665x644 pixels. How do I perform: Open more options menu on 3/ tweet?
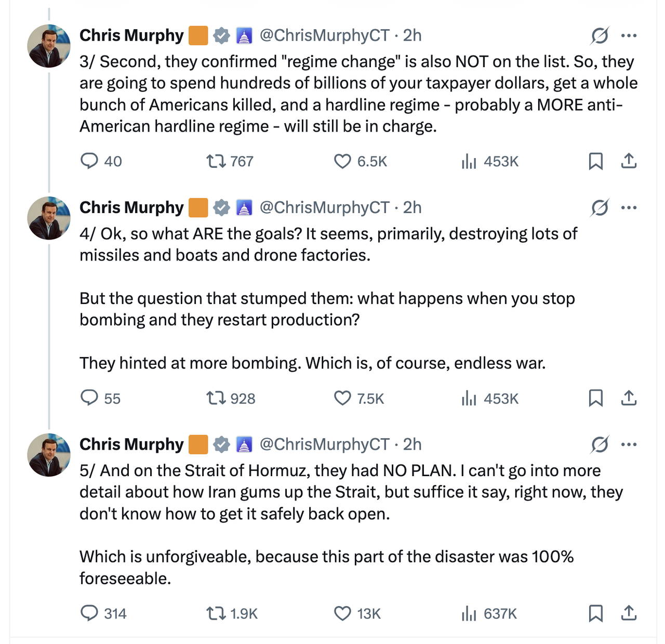[629, 35]
